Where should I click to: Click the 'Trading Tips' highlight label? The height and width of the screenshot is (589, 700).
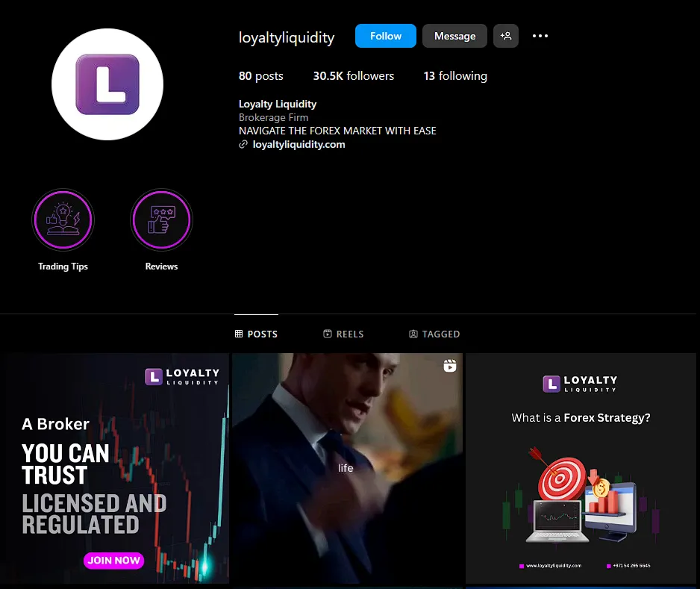click(x=63, y=267)
